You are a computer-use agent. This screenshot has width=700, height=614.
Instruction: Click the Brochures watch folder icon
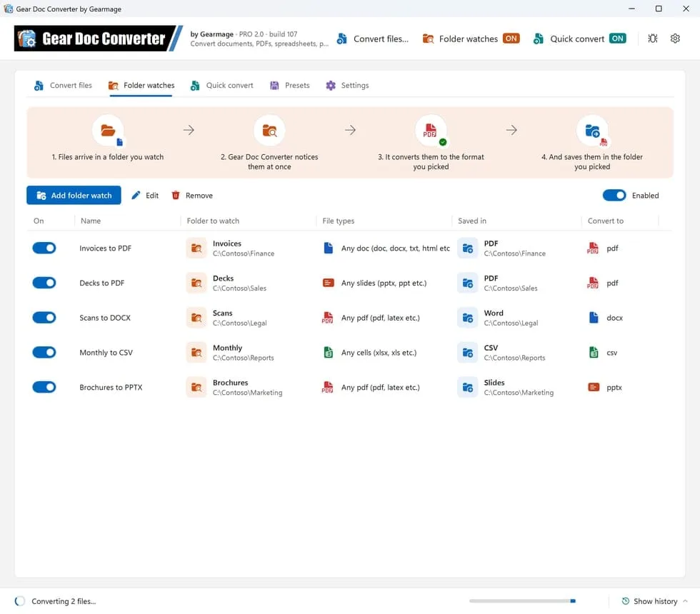pos(196,387)
